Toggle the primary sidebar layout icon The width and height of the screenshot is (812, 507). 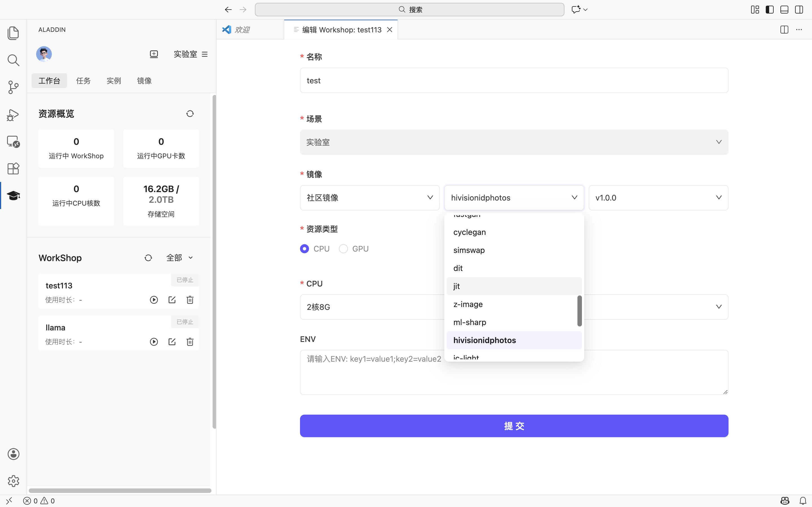769,9
